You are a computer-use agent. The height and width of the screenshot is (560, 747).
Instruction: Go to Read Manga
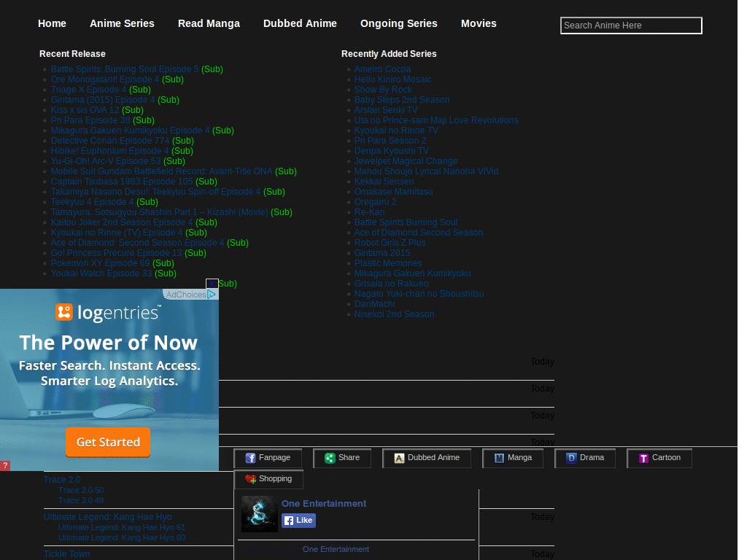pyautogui.click(x=209, y=23)
